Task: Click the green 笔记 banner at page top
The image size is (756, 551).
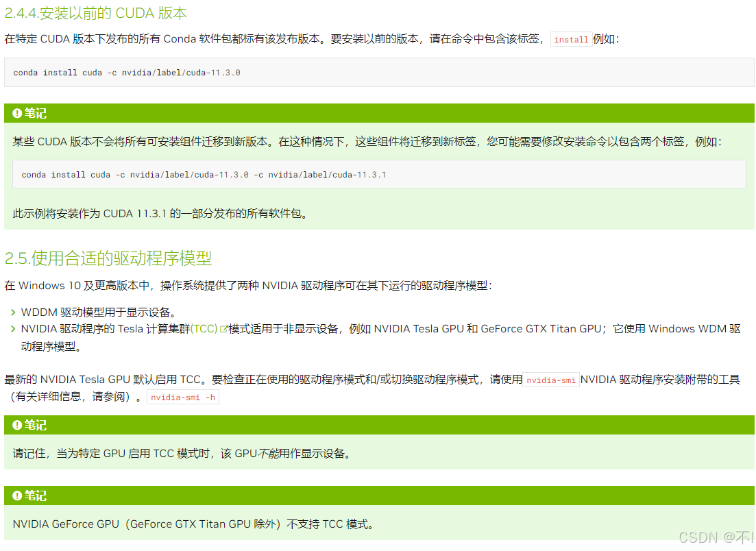Action: coord(378,112)
